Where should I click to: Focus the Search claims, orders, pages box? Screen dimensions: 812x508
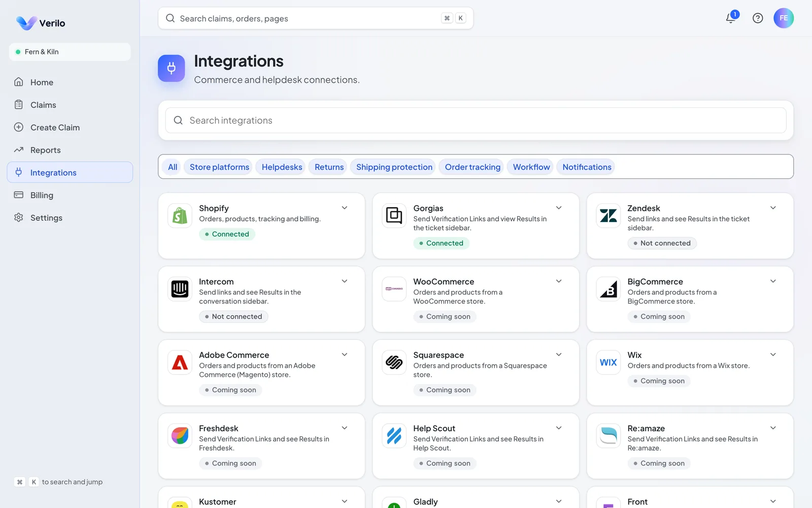tap(316, 18)
